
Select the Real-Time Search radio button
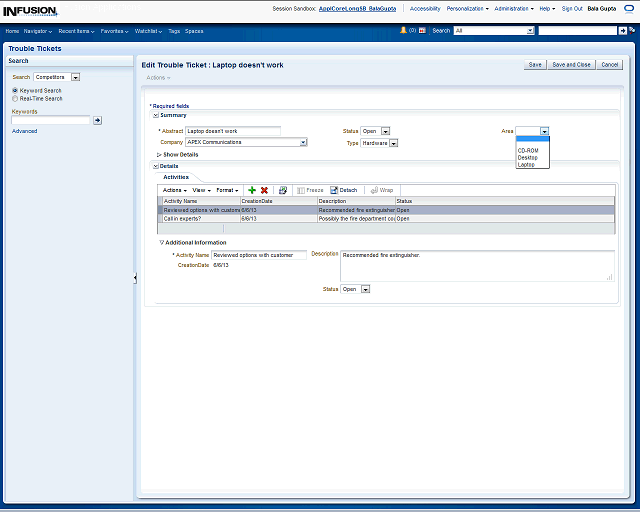click(x=15, y=99)
